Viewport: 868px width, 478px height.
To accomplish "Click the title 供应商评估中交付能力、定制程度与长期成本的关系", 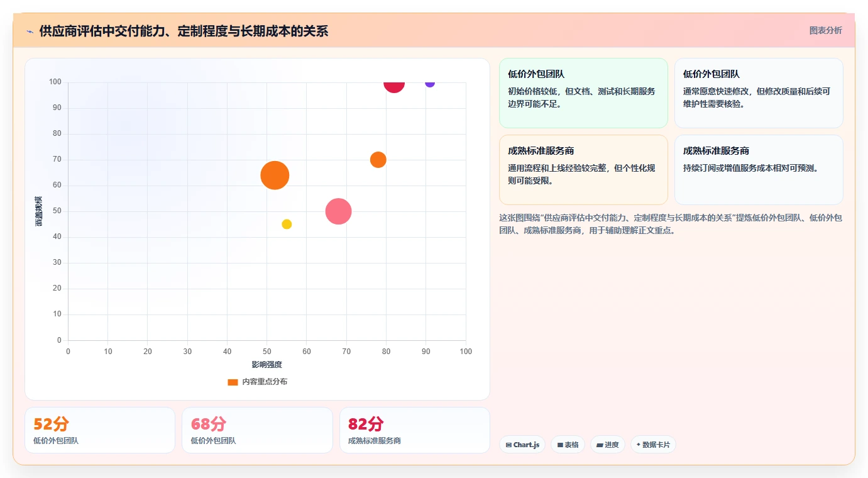I will pyautogui.click(x=184, y=31).
